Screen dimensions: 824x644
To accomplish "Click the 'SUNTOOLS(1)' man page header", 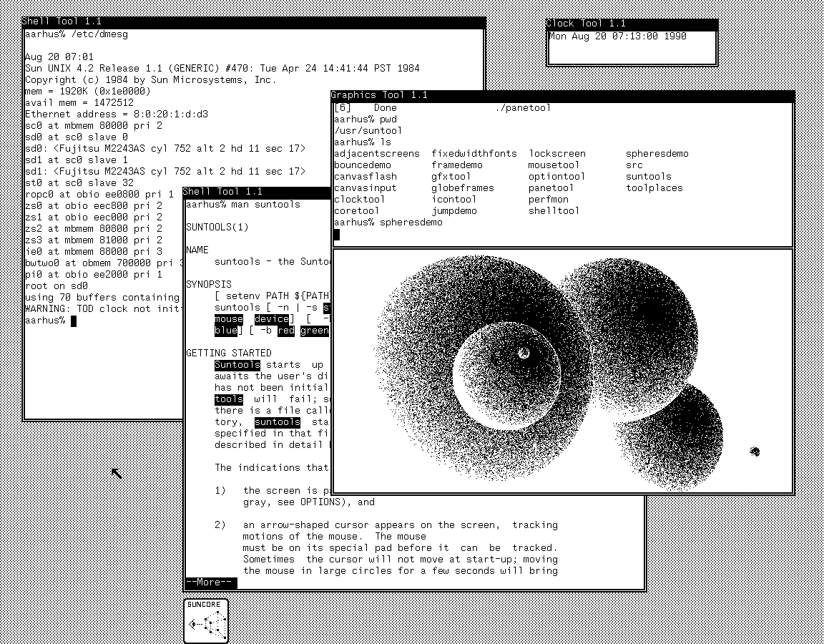I will (217, 228).
